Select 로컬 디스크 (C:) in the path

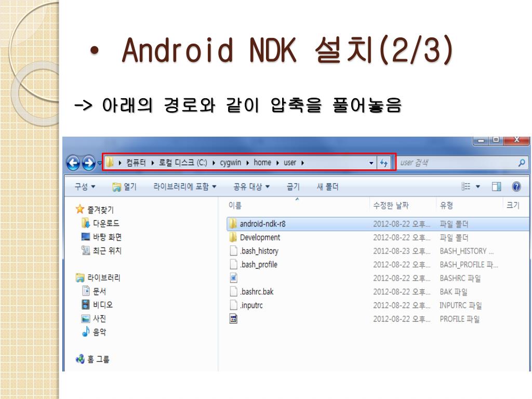[x=183, y=163]
